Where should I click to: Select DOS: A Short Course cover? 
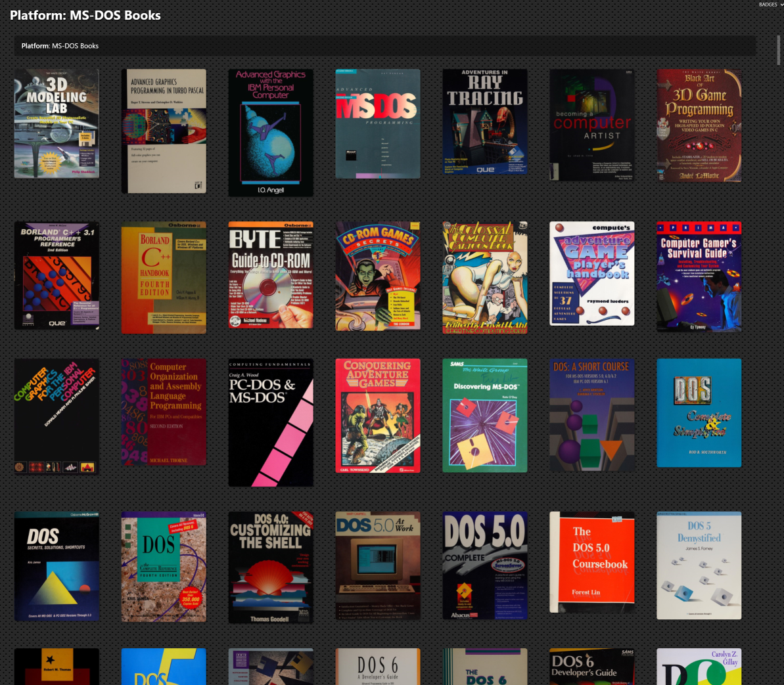click(592, 415)
